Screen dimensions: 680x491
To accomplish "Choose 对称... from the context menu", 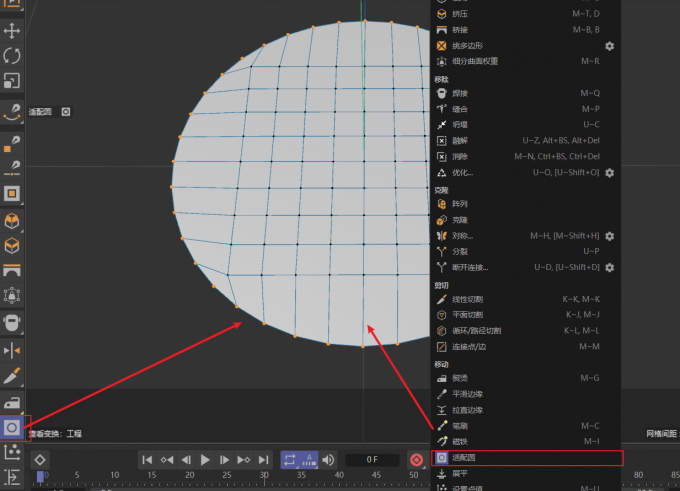I will coord(526,236).
